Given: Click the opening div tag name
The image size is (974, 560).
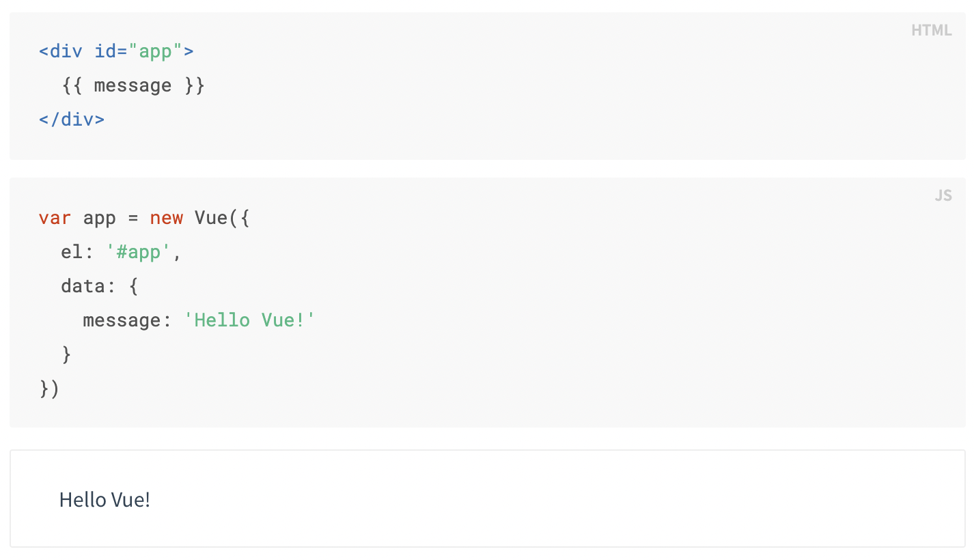Looking at the screenshot, I should (x=66, y=51).
